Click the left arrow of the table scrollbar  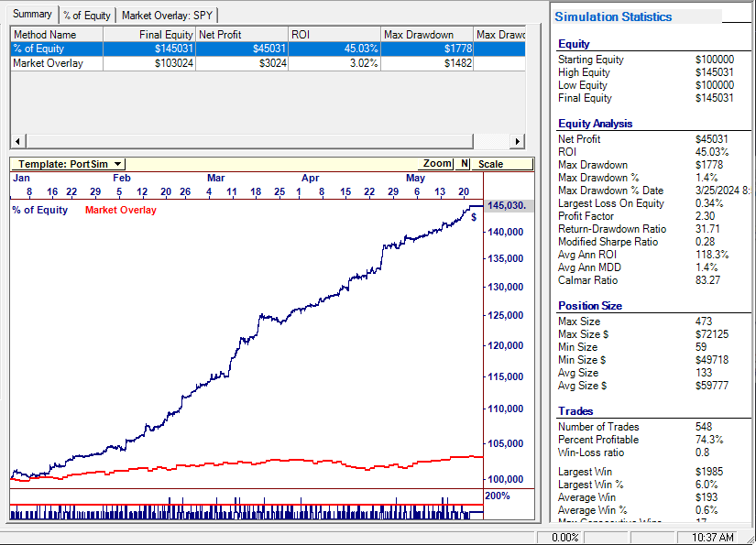[x=18, y=141]
